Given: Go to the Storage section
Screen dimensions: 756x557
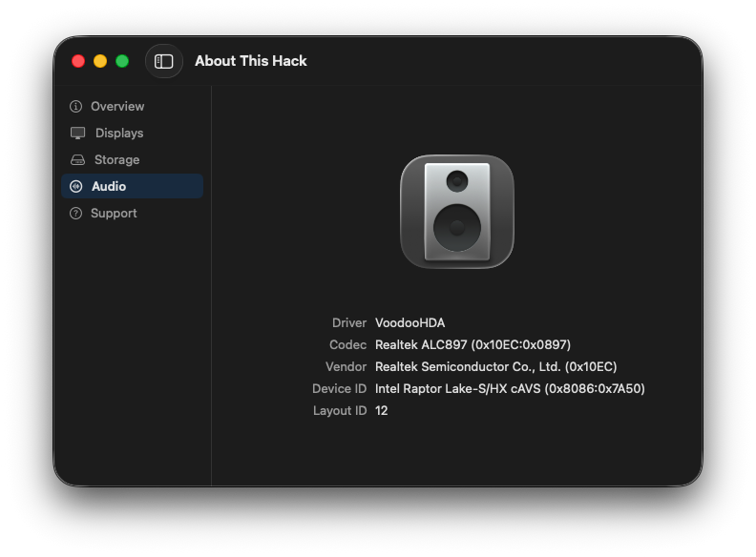Looking at the screenshot, I should [132, 159].
